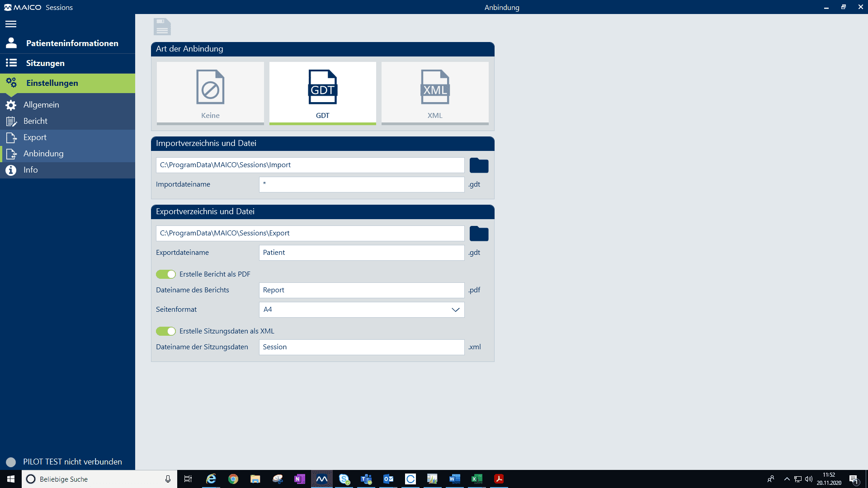Open Sitzungen section
Screen dimensions: 868x488
tap(45, 63)
